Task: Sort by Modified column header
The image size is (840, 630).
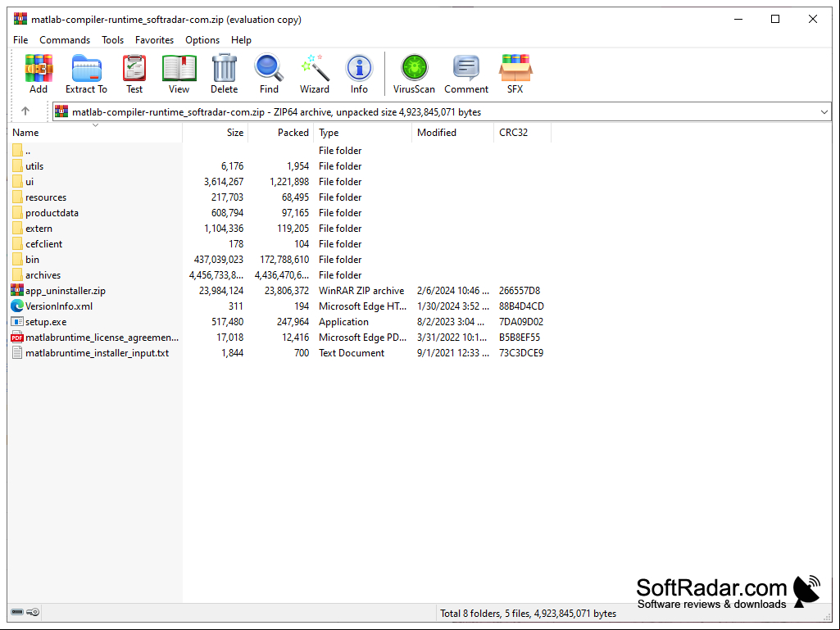Action: click(452, 133)
